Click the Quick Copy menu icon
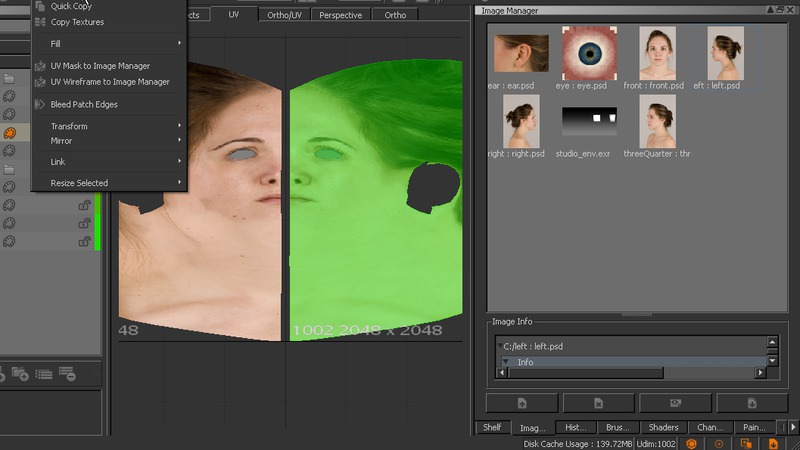The width and height of the screenshot is (800, 450). (40, 6)
